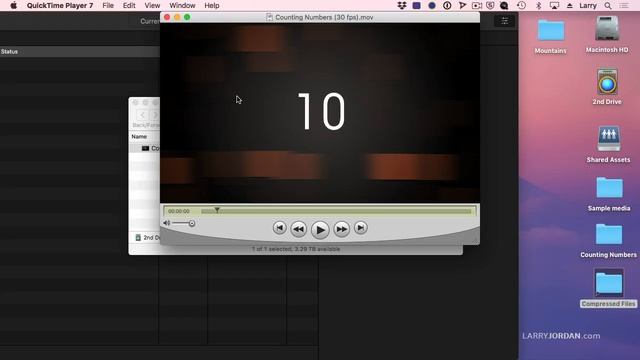640x360 pixels.
Task: Select the Compressed Files folder
Action: click(x=609, y=283)
